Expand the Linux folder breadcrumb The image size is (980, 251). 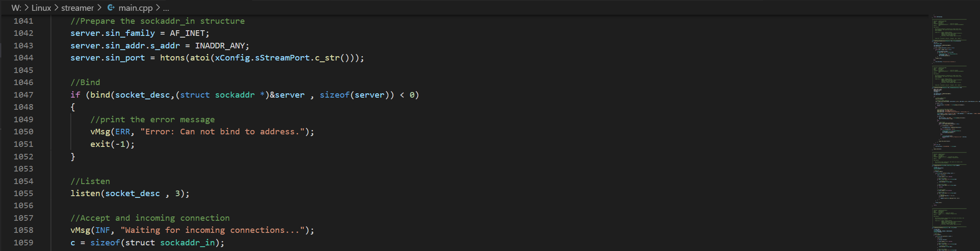[x=41, y=8]
